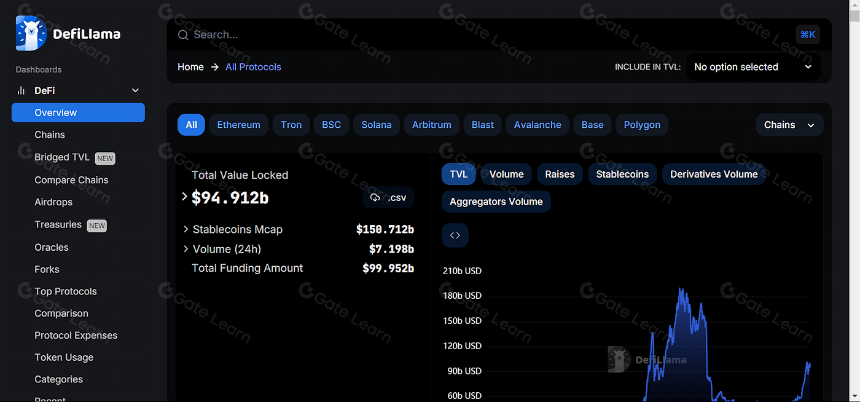Open Token Usage page

coord(64,357)
